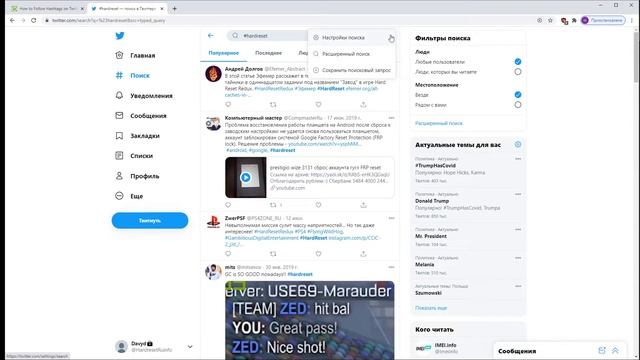Open mits tweet options menu
The height and width of the screenshot is (360, 640).
click(x=391, y=267)
